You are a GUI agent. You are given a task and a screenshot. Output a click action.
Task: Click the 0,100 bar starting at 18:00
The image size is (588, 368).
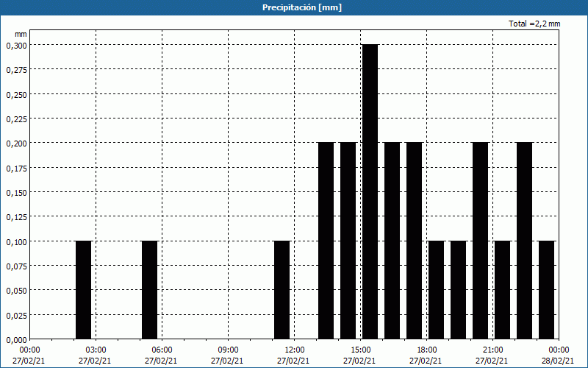[x=437, y=290]
